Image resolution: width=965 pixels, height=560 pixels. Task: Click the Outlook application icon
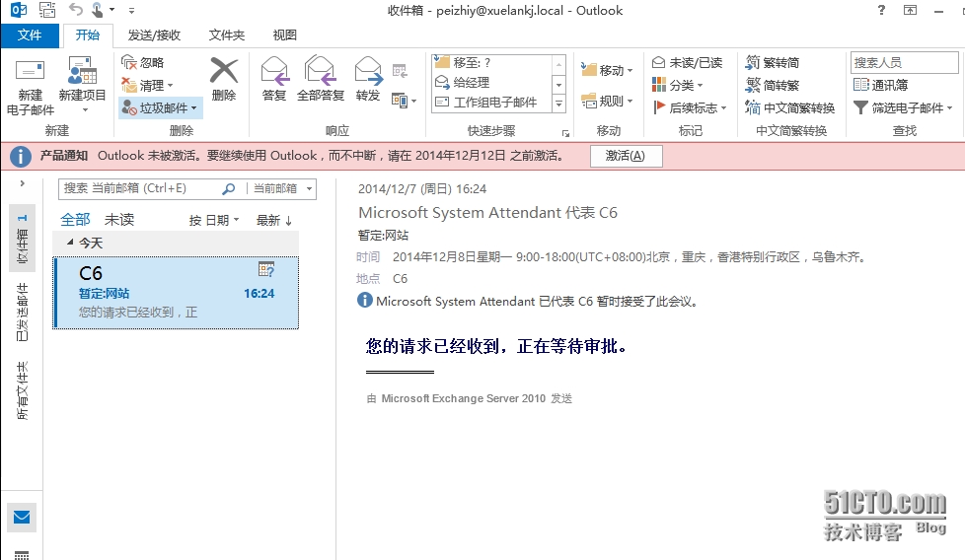[x=19, y=10]
